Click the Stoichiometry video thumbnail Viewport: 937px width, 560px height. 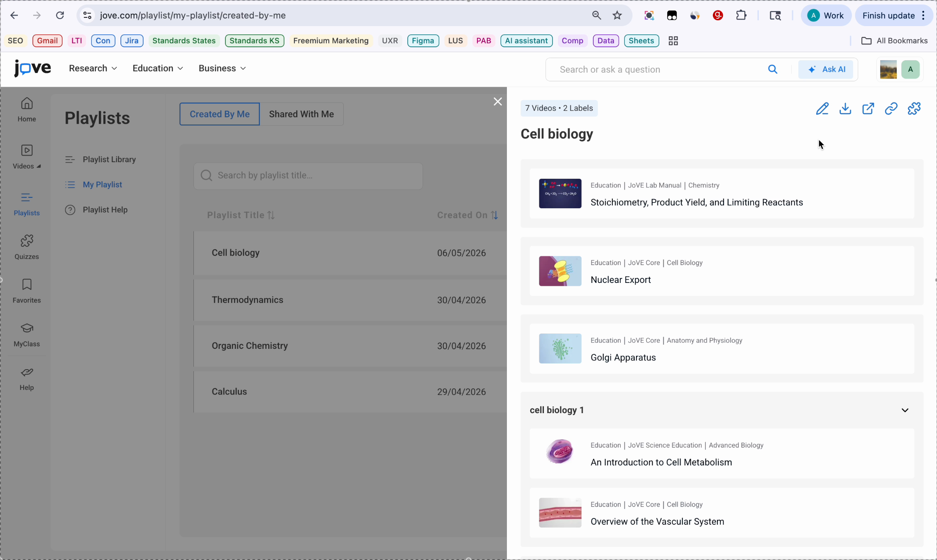pos(560,194)
